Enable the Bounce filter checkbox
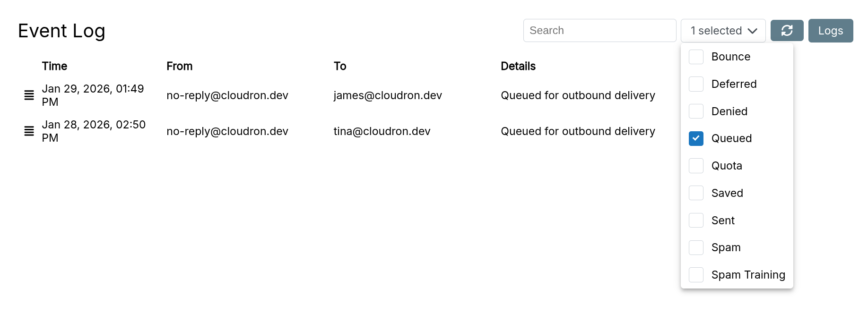The height and width of the screenshot is (314, 868). click(696, 57)
